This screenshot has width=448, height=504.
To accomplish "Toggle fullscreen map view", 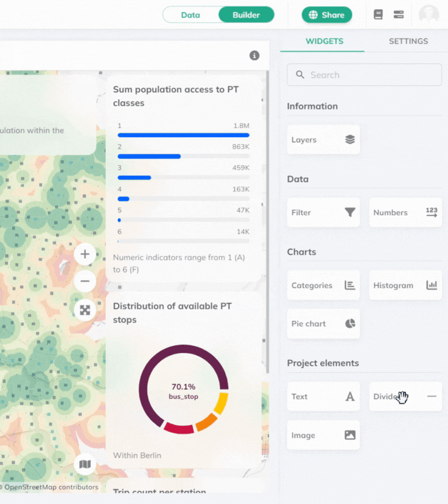I will tap(85, 310).
